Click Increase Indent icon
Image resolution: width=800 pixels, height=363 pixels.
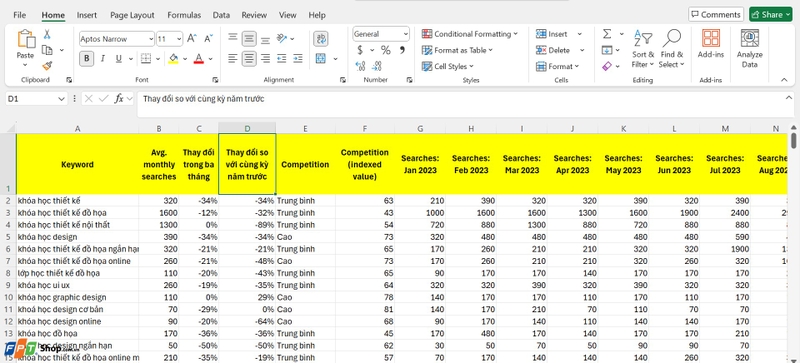[297, 59]
